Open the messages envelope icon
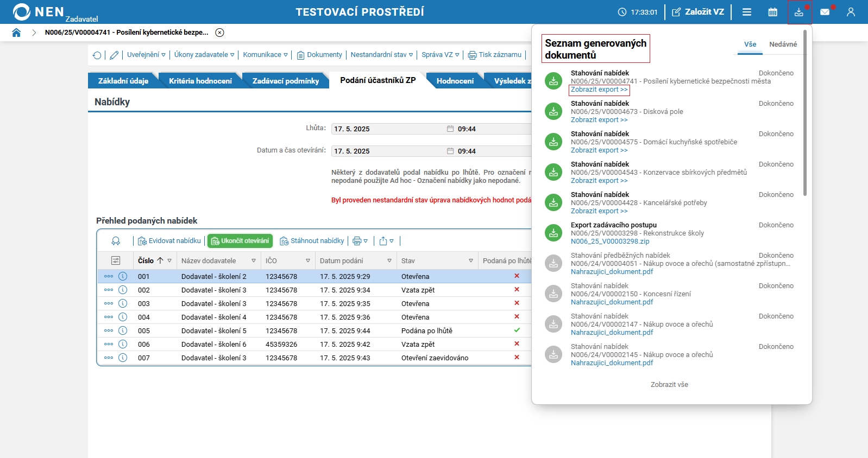 pyautogui.click(x=825, y=12)
